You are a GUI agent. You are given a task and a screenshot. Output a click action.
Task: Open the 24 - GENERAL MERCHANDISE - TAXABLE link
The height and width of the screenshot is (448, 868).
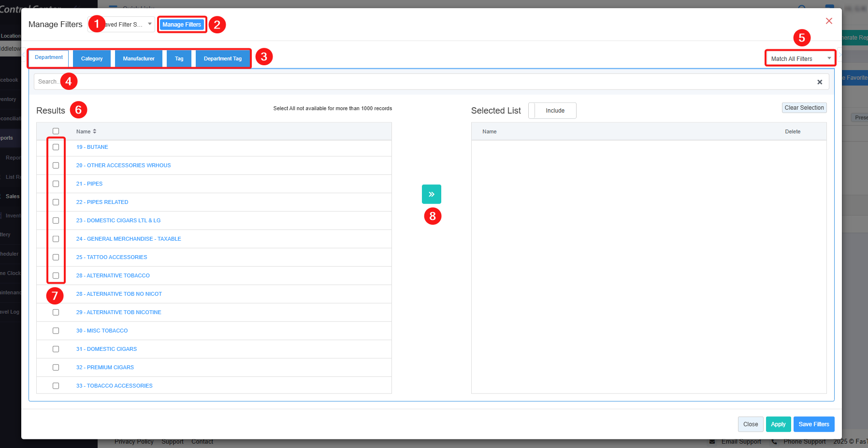(x=129, y=239)
